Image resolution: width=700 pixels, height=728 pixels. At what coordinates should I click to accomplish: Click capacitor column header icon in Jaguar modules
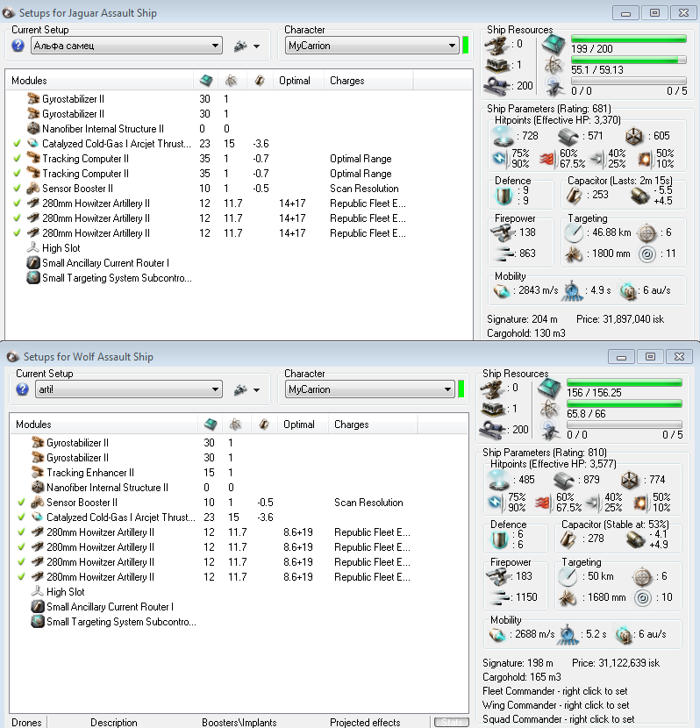(260, 81)
